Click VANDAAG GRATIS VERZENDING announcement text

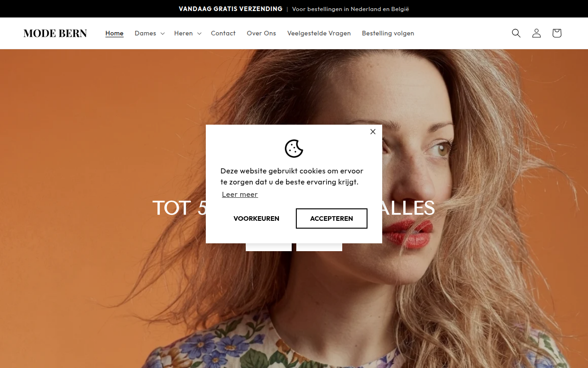click(x=231, y=9)
